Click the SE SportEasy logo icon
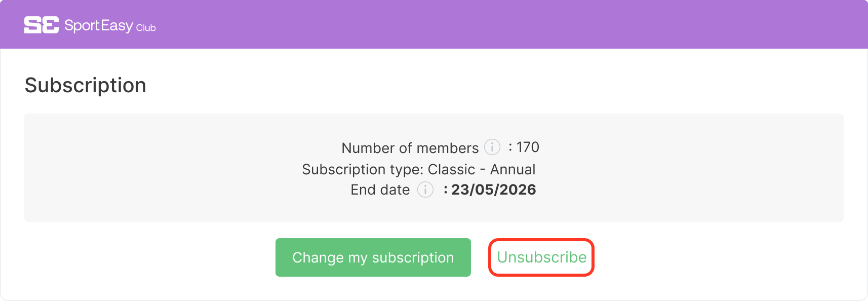868x301 pixels. [x=41, y=24]
